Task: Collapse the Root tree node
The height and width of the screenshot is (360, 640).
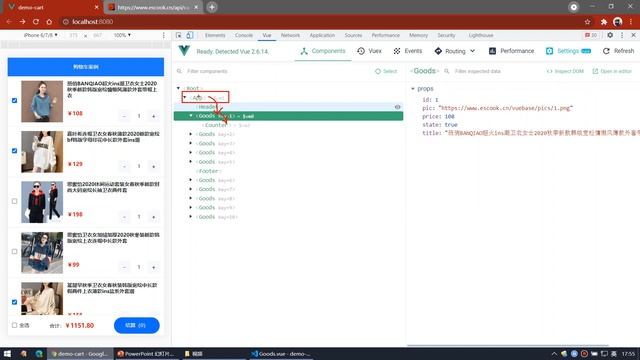Action: click(178, 88)
